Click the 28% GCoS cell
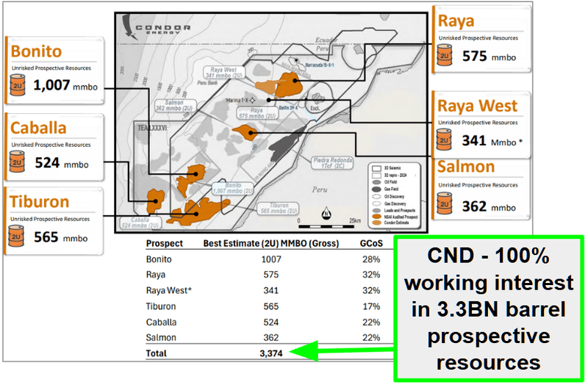Image resolution: width=588 pixels, height=385 pixels. pos(371,259)
